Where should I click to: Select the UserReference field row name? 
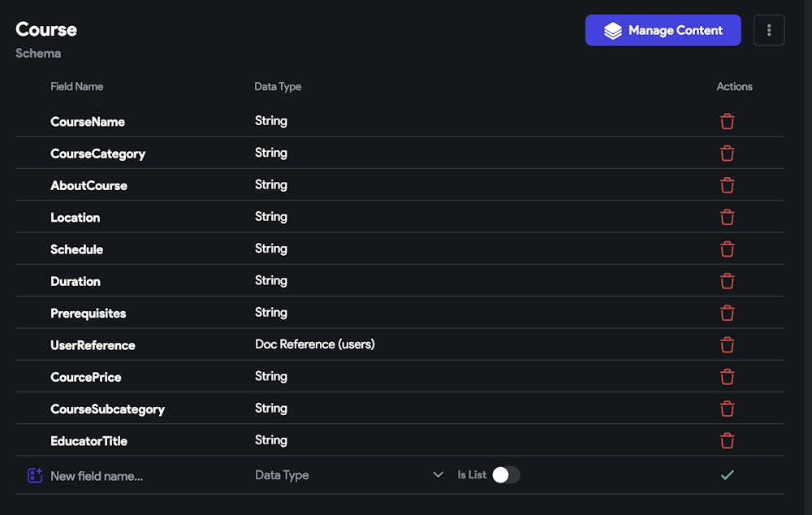[93, 345]
